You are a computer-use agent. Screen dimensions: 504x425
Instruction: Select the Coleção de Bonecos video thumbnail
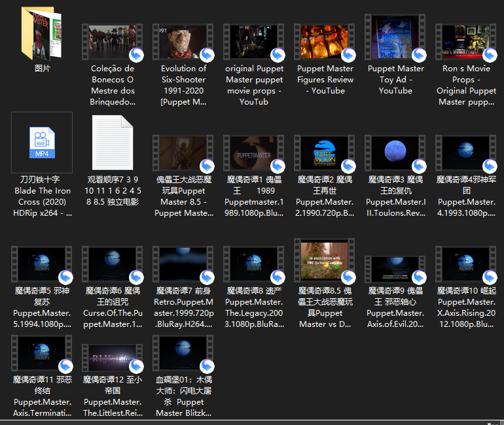(x=113, y=42)
